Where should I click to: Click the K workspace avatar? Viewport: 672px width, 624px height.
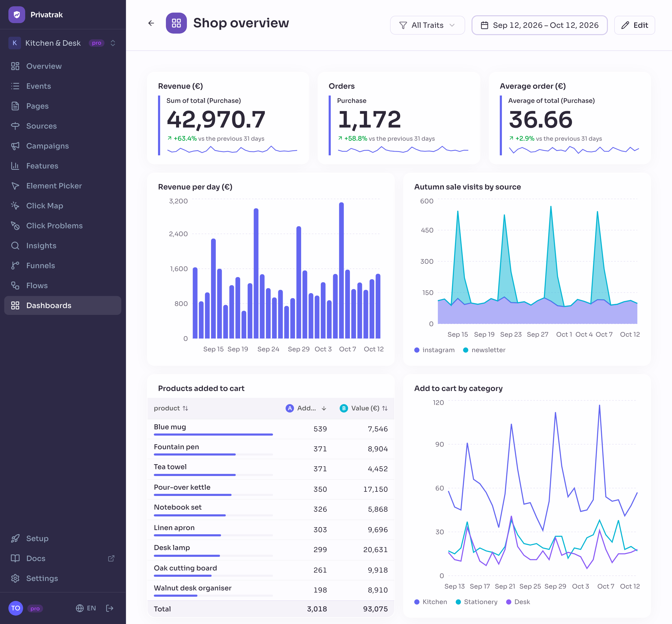tap(14, 43)
